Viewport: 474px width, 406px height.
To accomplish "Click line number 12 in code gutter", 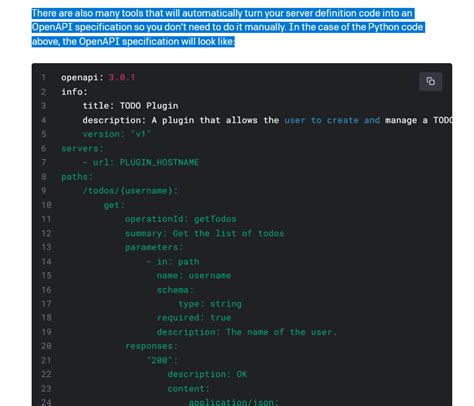I will 46,233.
